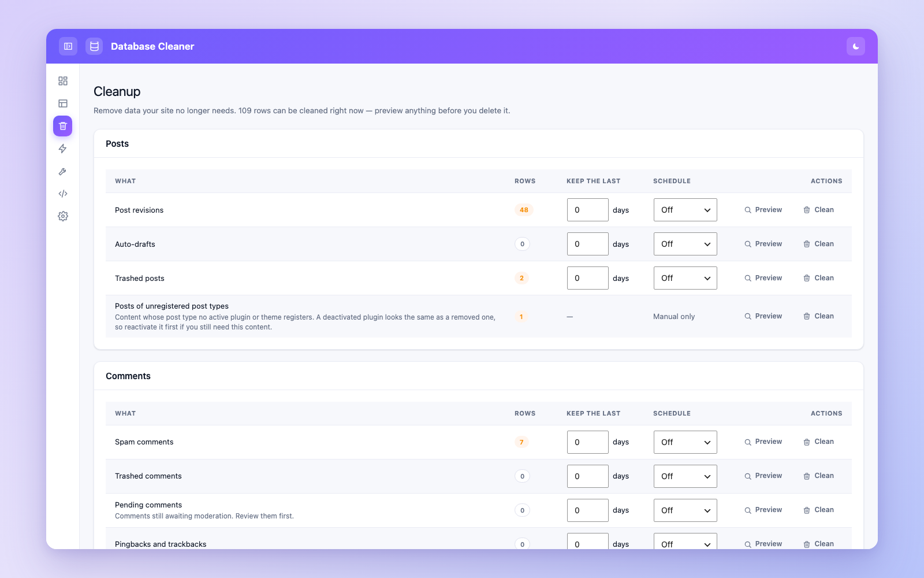
Task: Open the tables layout icon in sidebar
Action: click(x=63, y=103)
